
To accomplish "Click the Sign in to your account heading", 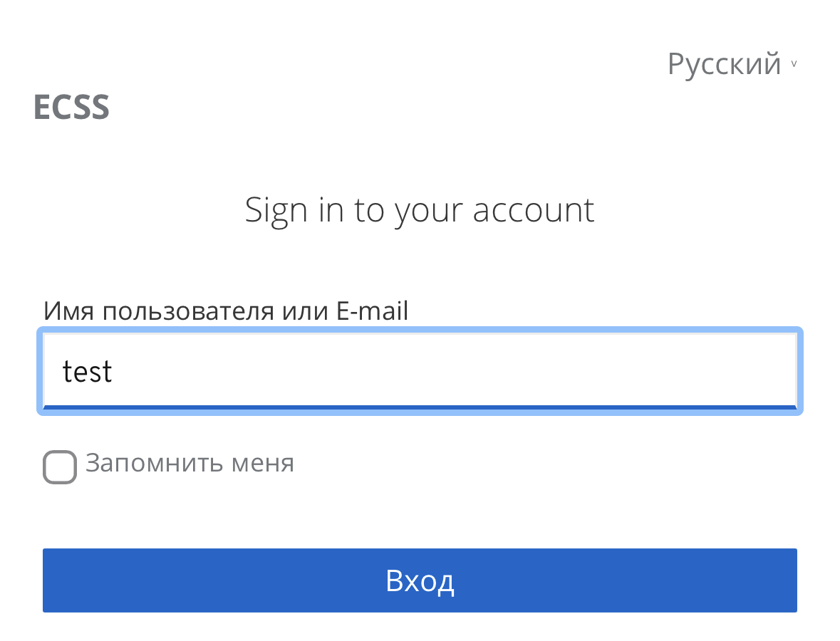I will pos(420,210).
